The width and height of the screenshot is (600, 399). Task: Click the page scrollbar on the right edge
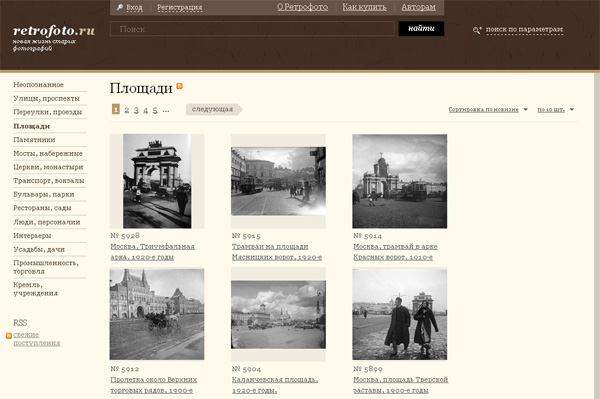(x=597, y=235)
